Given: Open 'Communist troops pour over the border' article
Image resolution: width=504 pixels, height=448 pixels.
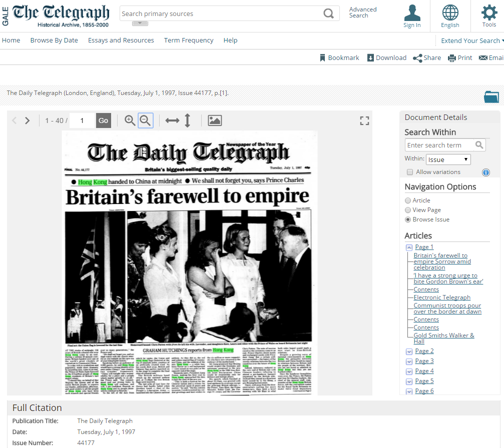Looking at the screenshot, I should [447, 308].
